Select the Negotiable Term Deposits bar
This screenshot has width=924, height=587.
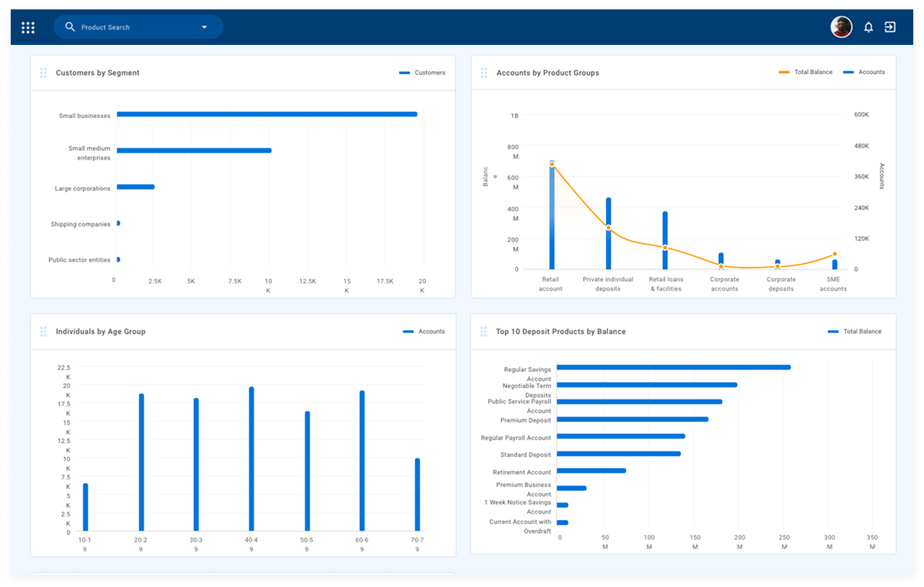[647, 384]
